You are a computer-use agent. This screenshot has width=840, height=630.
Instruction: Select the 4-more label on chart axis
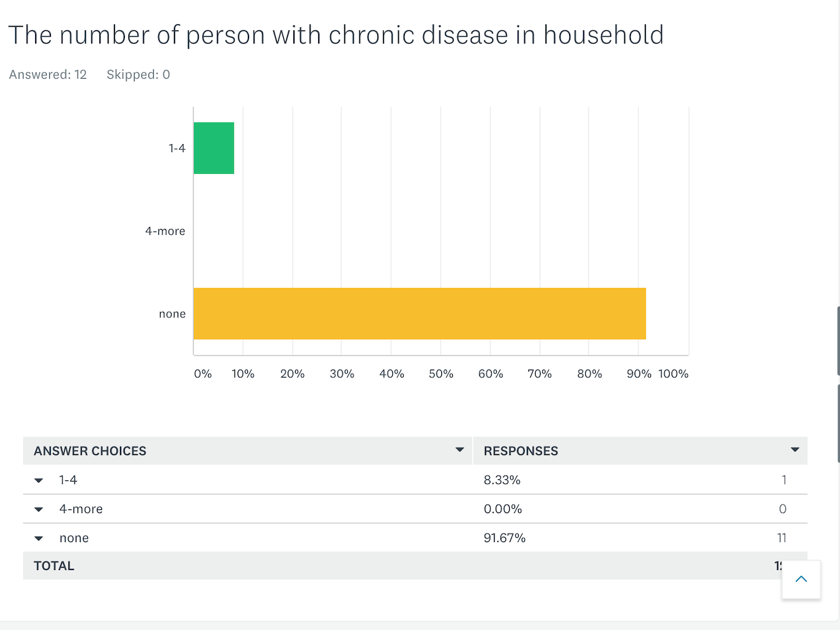click(x=165, y=231)
